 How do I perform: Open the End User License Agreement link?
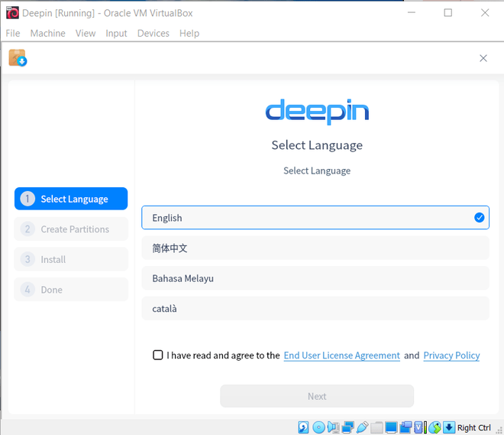click(x=341, y=355)
